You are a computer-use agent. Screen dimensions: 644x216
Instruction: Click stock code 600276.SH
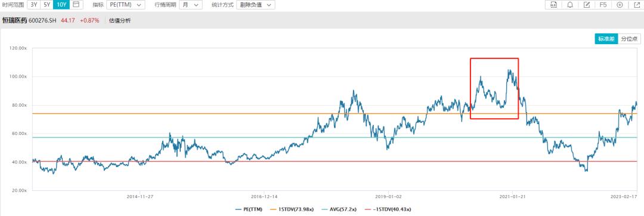[x=42, y=20]
